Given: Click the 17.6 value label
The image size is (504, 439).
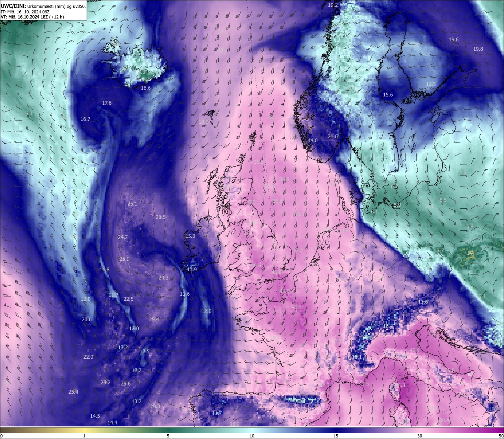Looking at the screenshot, I should point(107,103).
